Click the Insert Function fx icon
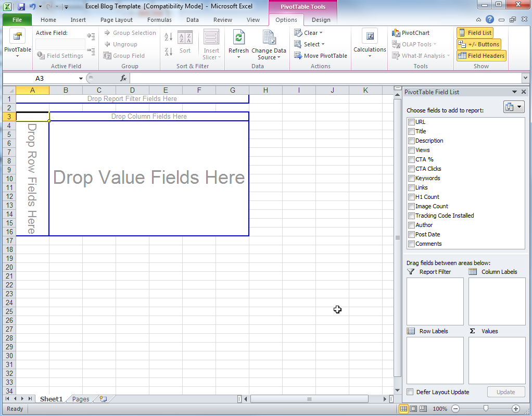 coord(123,79)
